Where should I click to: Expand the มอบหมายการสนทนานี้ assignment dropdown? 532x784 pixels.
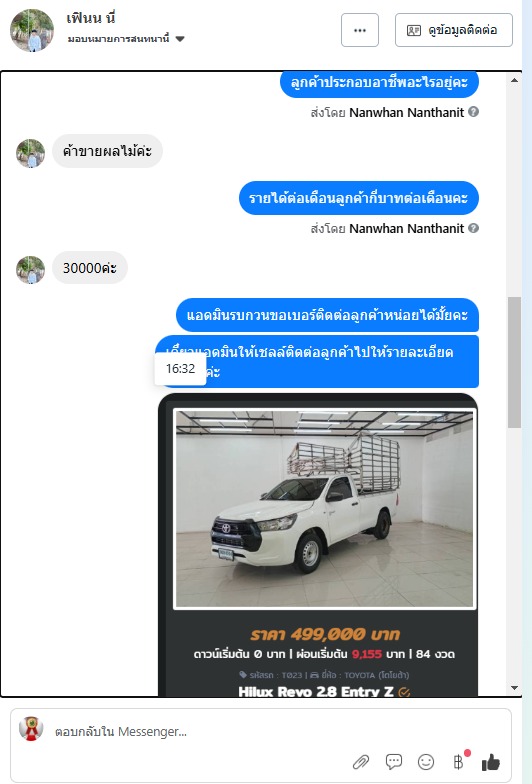pyautogui.click(x=180, y=39)
